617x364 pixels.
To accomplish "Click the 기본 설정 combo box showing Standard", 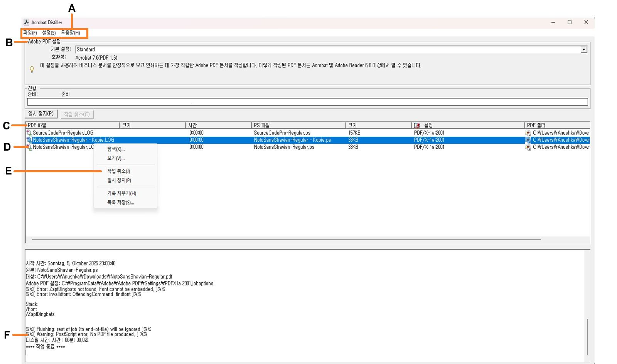I will (331, 50).
